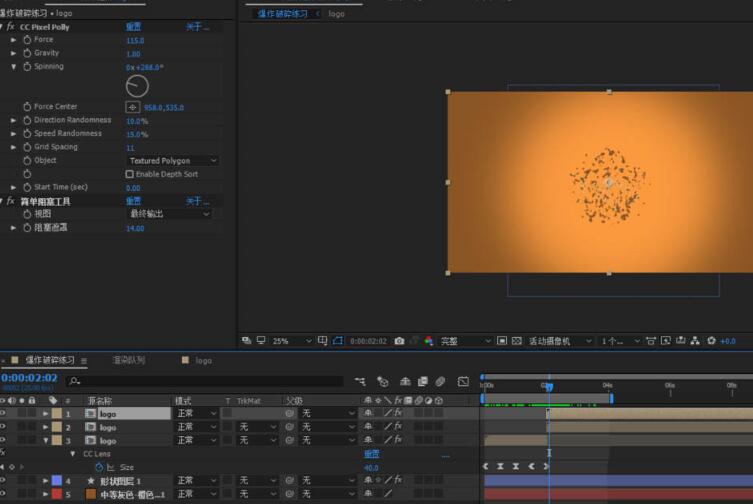Image resolution: width=753 pixels, height=504 pixels.
Task: Hide layer 1 logo with the eye toggle
Action: [x=3, y=413]
